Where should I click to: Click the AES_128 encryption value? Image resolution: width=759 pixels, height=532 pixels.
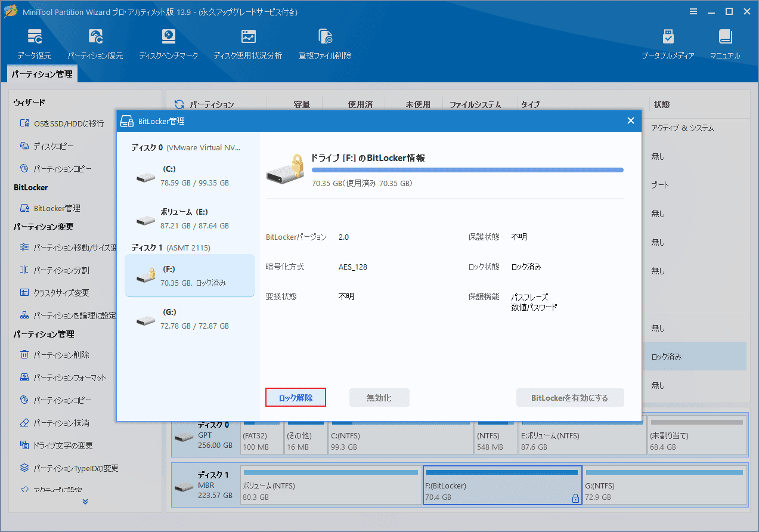tap(353, 267)
